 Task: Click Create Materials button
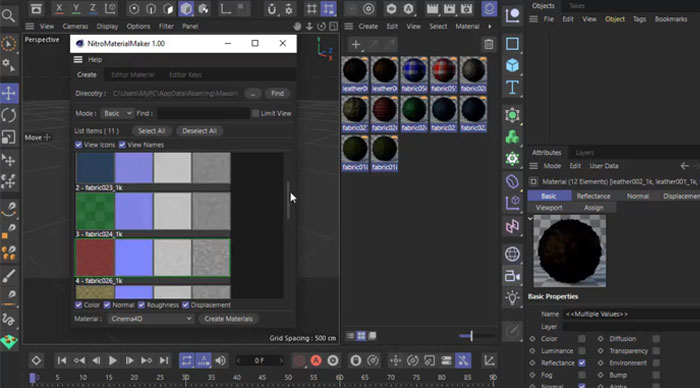(x=228, y=319)
